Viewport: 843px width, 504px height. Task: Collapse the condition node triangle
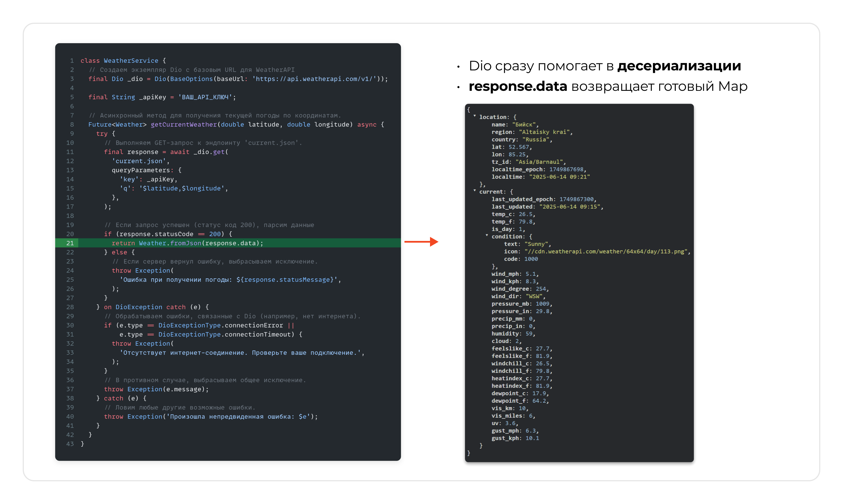[487, 235]
